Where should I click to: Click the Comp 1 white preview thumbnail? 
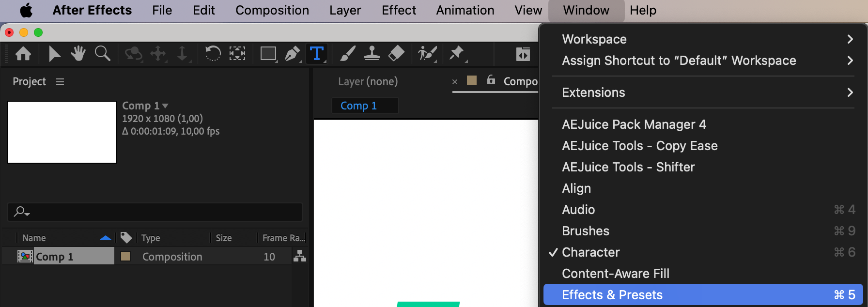(62, 132)
